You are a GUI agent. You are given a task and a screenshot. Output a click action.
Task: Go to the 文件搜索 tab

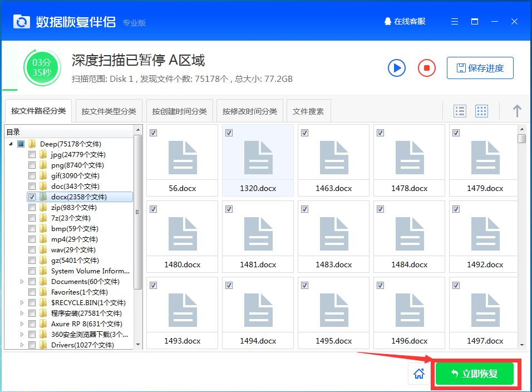[308, 111]
